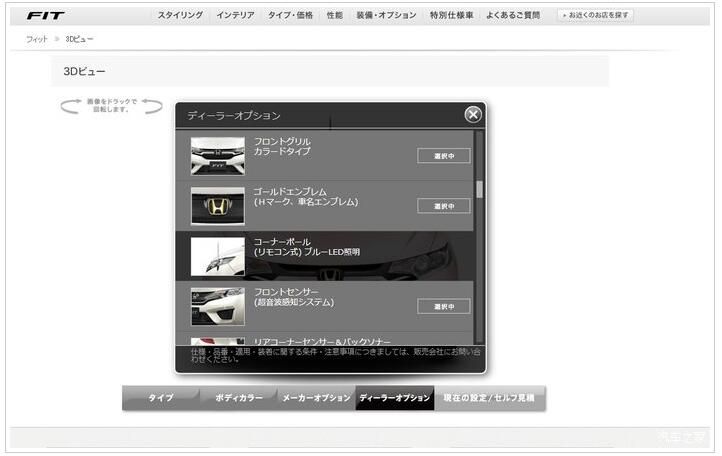
Task: Click the フロントグリル カラードタイプ option label
Action: point(282,146)
